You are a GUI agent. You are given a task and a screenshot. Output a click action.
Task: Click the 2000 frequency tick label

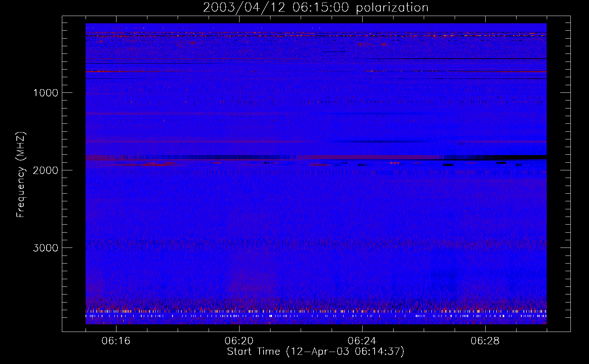point(46,170)
